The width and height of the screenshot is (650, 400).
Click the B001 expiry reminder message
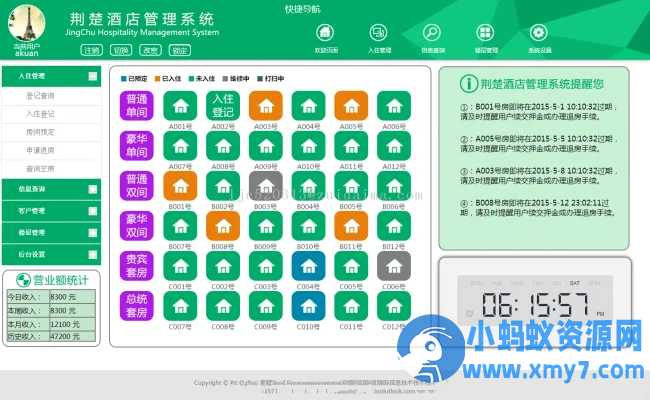539,112
